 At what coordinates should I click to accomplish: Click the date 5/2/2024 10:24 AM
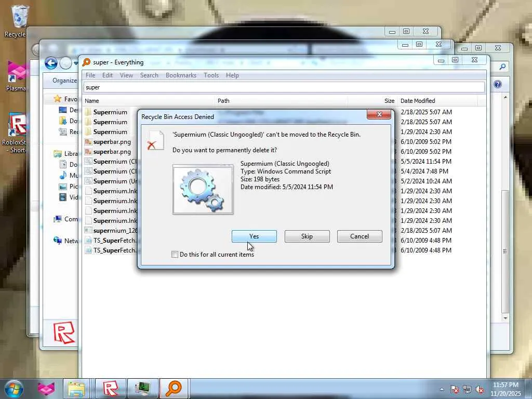point(426,181)
